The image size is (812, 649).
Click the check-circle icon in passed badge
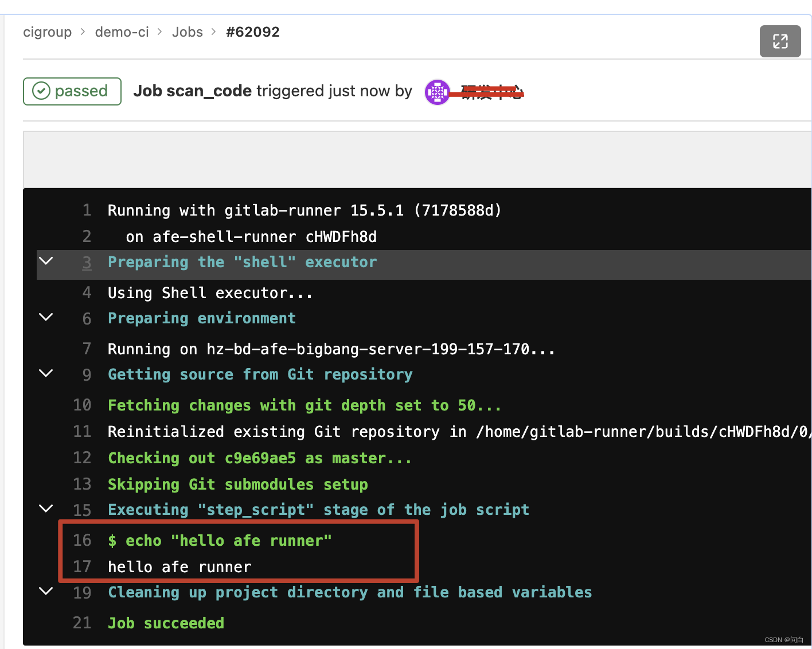41,91
